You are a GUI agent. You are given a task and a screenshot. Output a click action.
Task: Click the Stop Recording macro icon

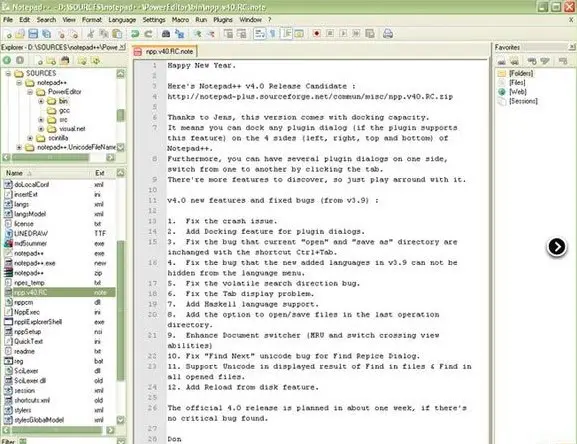tap(330, 34)
